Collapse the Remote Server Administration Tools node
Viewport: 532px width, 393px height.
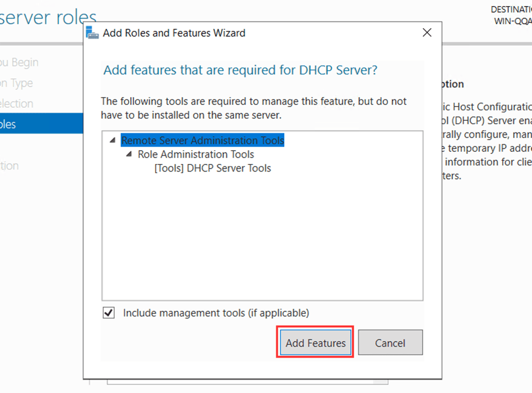(113, 140)
